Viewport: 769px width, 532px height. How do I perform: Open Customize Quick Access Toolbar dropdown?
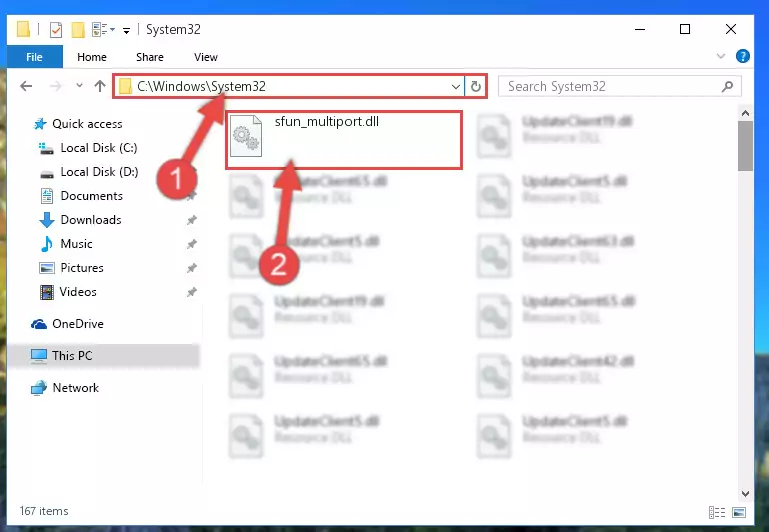click(x=126, y=30)
